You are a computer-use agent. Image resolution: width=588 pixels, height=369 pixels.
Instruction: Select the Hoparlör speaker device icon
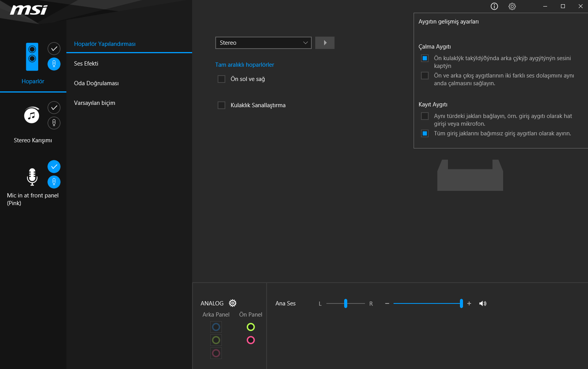32,57
